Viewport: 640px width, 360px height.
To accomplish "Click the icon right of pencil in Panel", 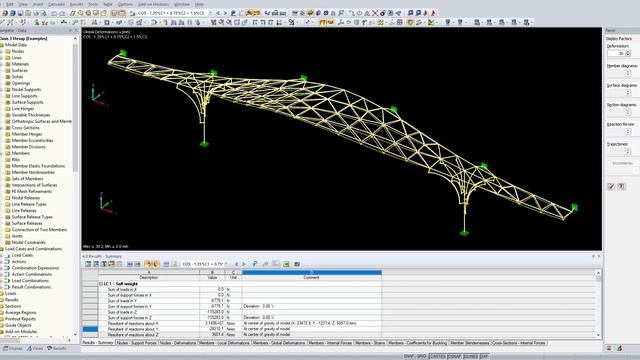I will (x=621, y=187).
